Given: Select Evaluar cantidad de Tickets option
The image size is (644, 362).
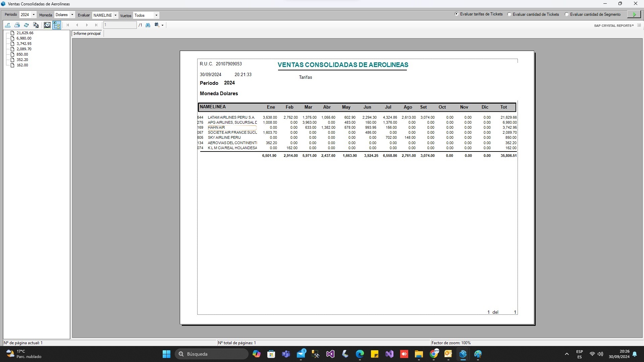Looking at the screenshot, I should pos(509,14).
